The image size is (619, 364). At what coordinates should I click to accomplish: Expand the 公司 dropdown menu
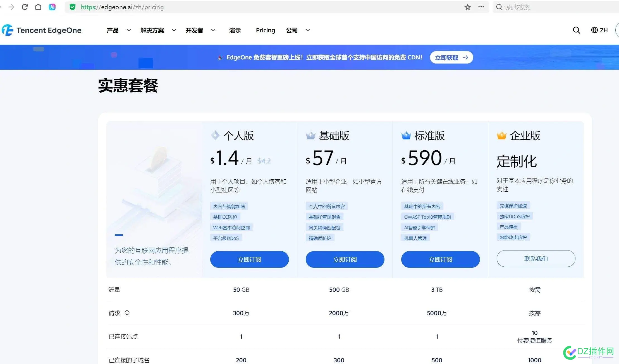click(x=298, y=30)
